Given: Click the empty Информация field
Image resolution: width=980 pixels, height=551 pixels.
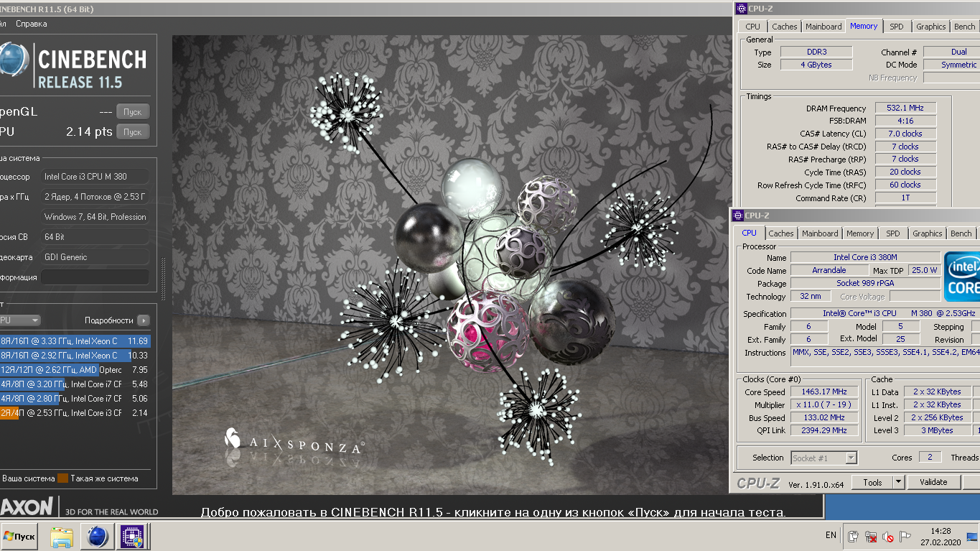Looking at the screenshot, I should click(95, 277).
